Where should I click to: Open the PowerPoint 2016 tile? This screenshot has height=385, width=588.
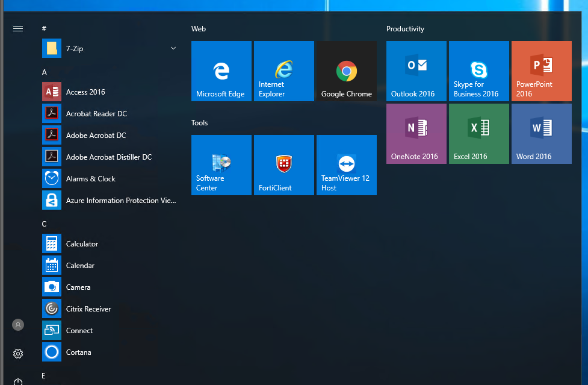pos(541,71)
